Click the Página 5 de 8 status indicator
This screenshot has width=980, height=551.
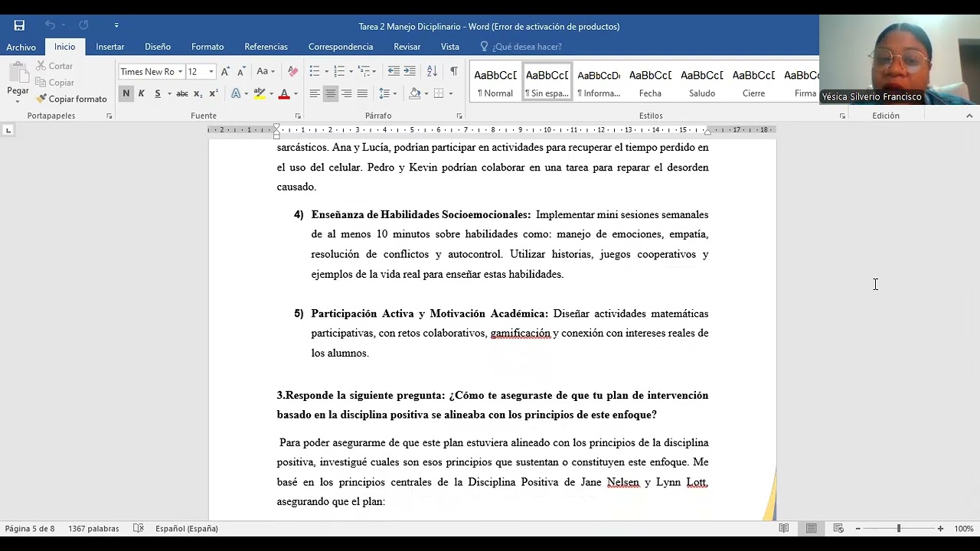click(x=30, y=529)
